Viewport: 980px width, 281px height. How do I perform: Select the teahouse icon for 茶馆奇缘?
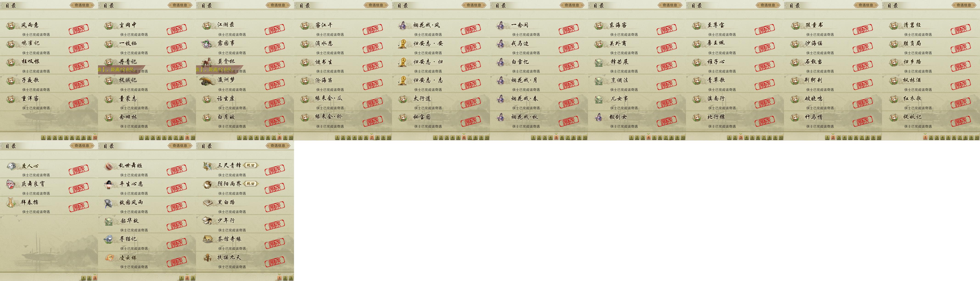pos(207,239)
